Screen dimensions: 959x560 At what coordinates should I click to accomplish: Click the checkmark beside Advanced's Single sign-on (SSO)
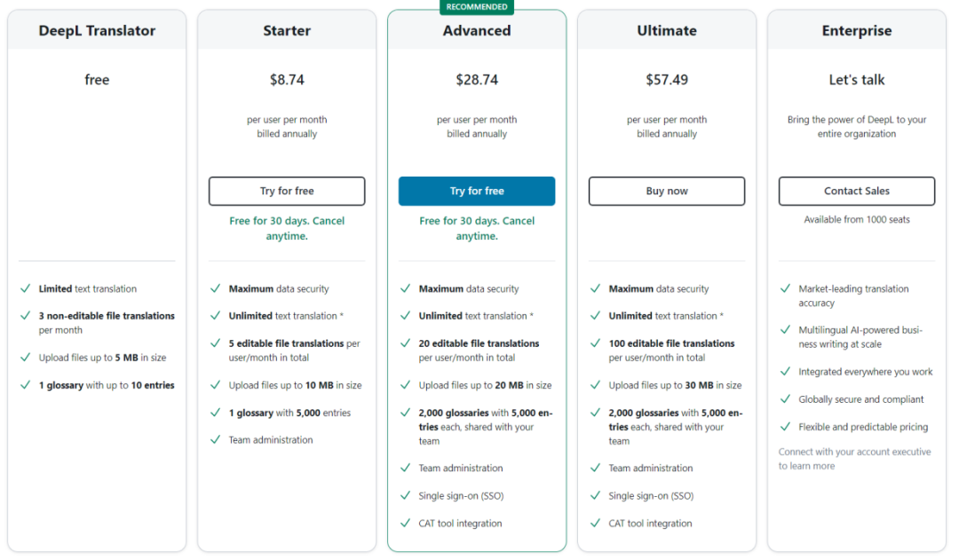(405, 495)
